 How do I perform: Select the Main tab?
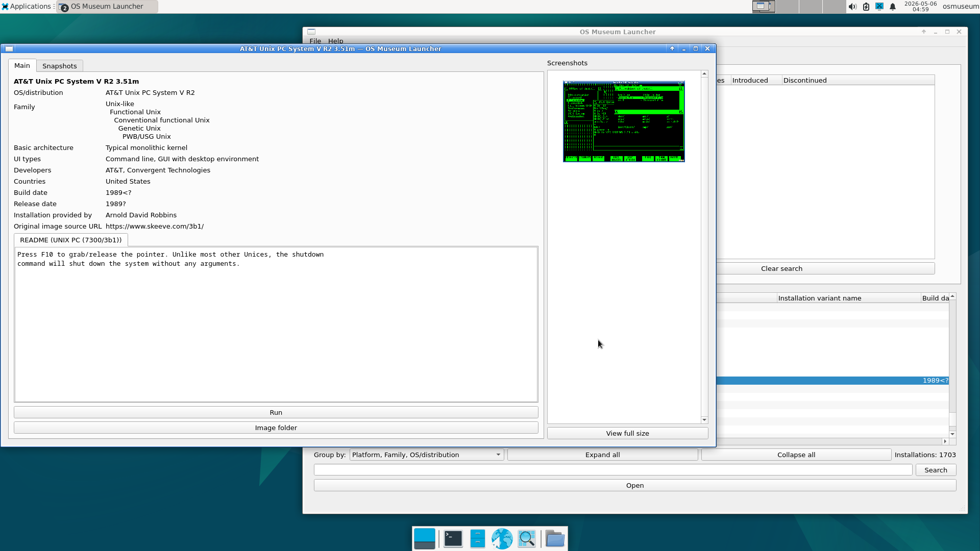[22, 65]
